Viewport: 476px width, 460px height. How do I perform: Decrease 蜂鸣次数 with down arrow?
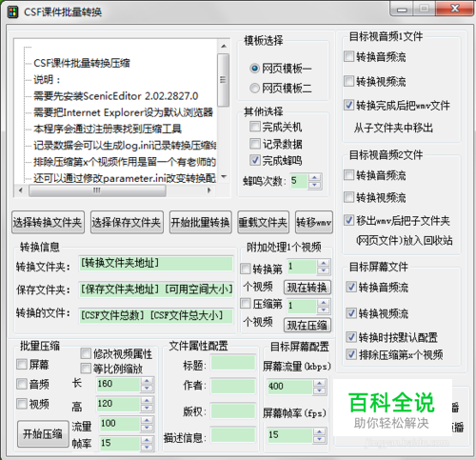(x=314, y=185)
